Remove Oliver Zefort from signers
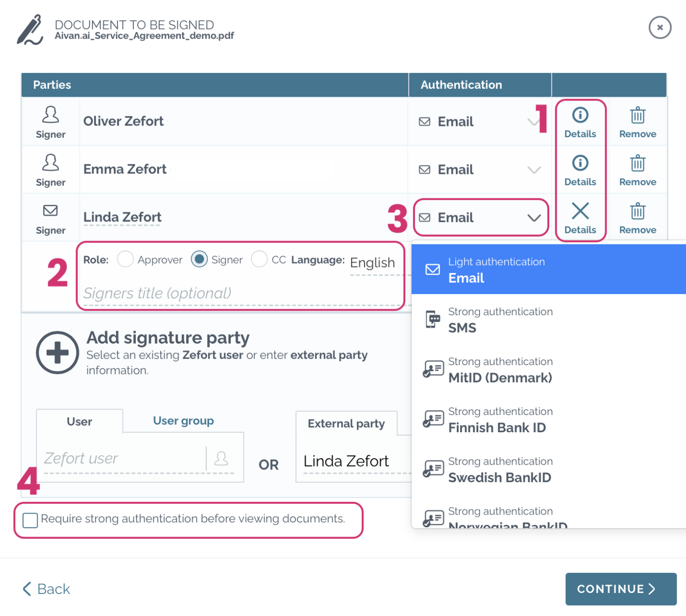 pyautogui.click(x=637, y=122)
